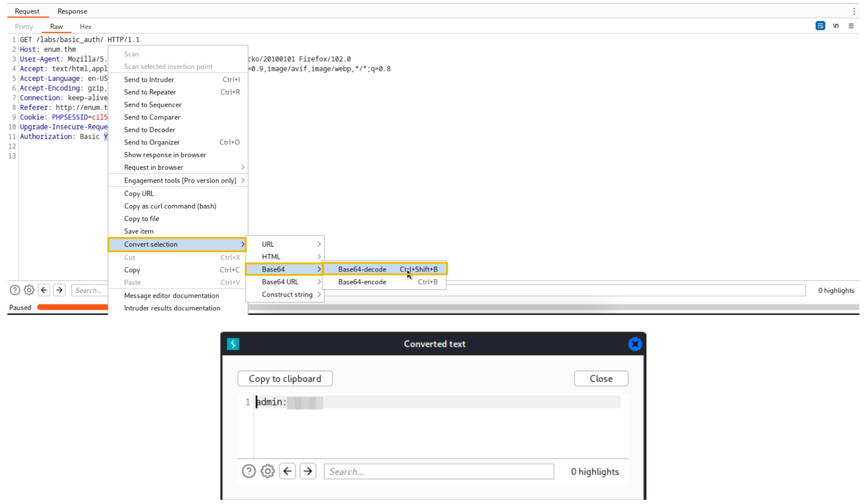The width and height of the screenshot is (865, 504).
Task: Focus the Search field in Converted text dialog
Action: (x=439, y=471)
